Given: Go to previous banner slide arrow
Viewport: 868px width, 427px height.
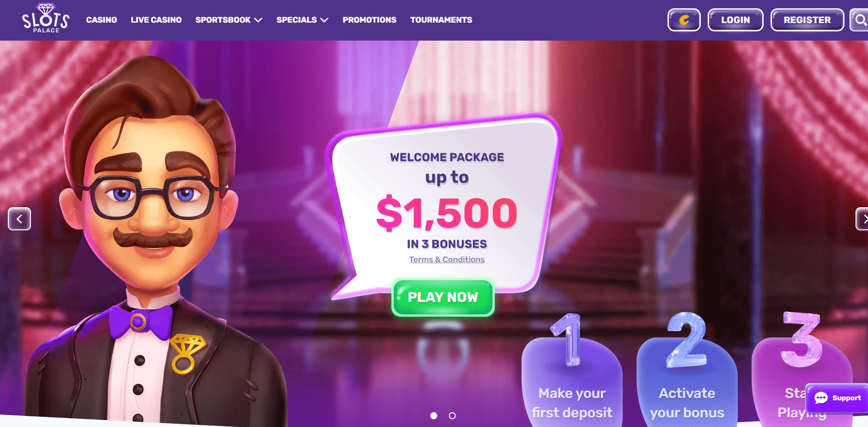Looking at the screenshot, I should coord(19,219).
